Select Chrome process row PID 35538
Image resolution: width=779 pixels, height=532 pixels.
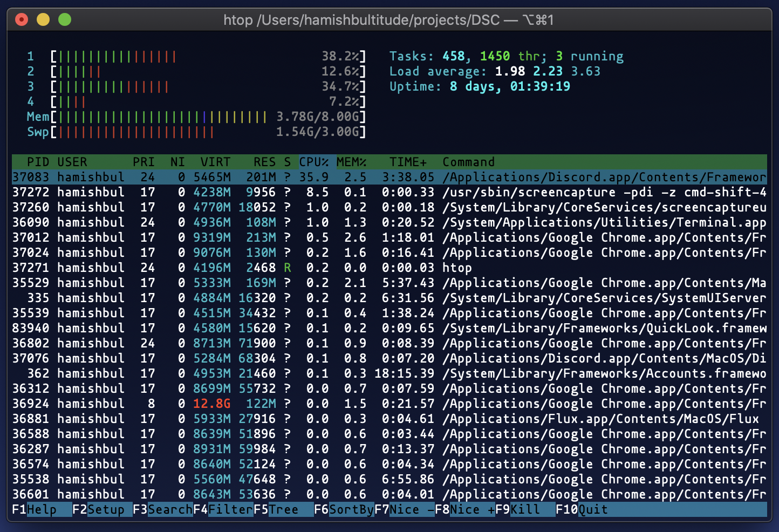pos(389,479)
